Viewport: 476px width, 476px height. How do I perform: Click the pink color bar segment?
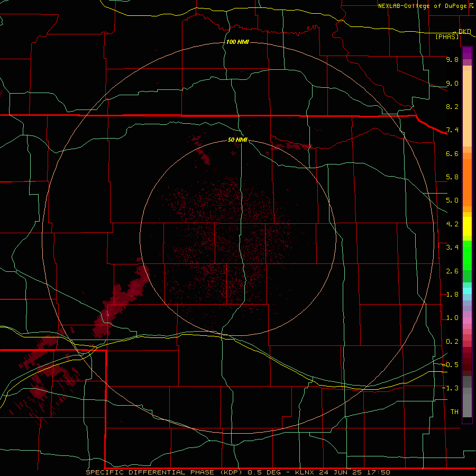pyautogui.click(x=467, y=321)
